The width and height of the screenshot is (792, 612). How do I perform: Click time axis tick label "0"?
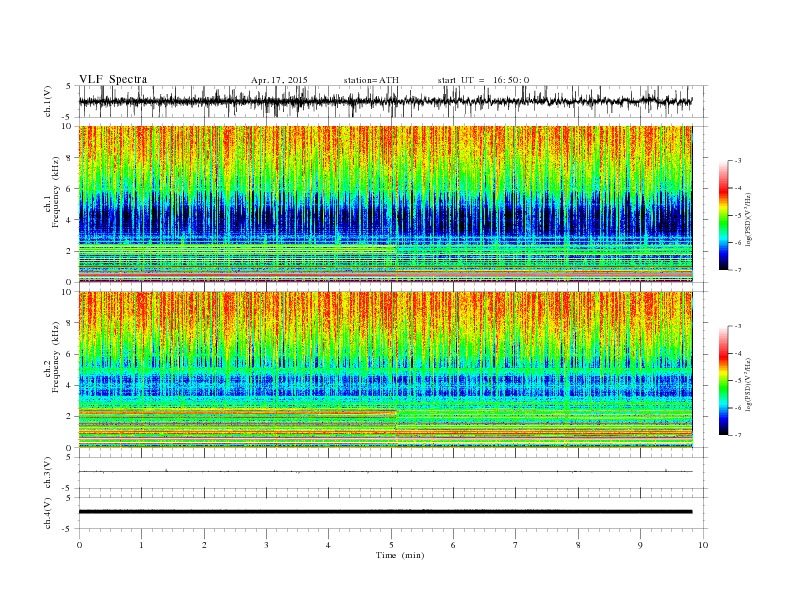click(x=79, y=545)
